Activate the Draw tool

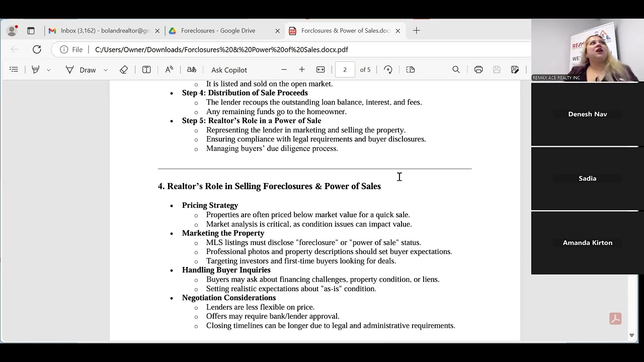pyautogui.click(x=81, y=69)
